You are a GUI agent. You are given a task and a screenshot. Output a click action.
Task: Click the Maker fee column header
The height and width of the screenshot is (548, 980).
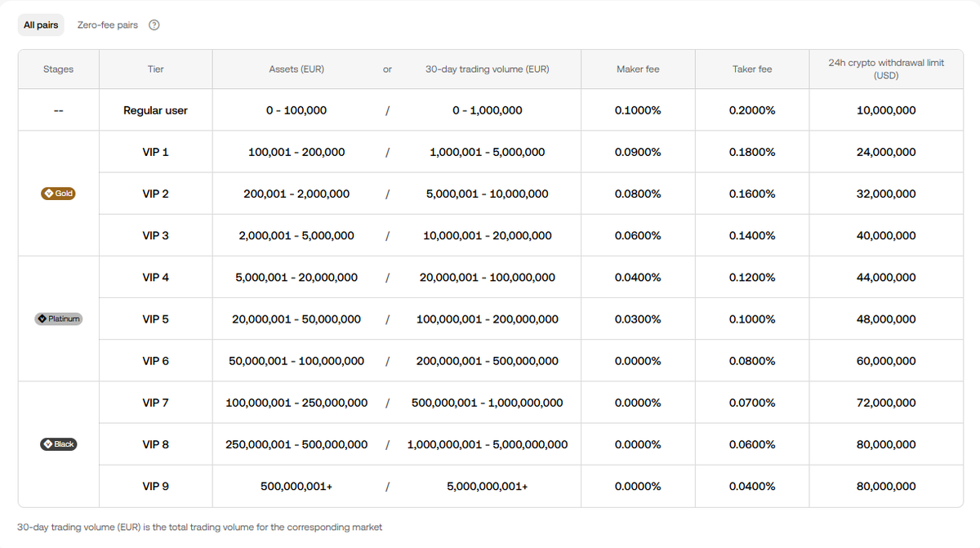[x=638, y=69]
